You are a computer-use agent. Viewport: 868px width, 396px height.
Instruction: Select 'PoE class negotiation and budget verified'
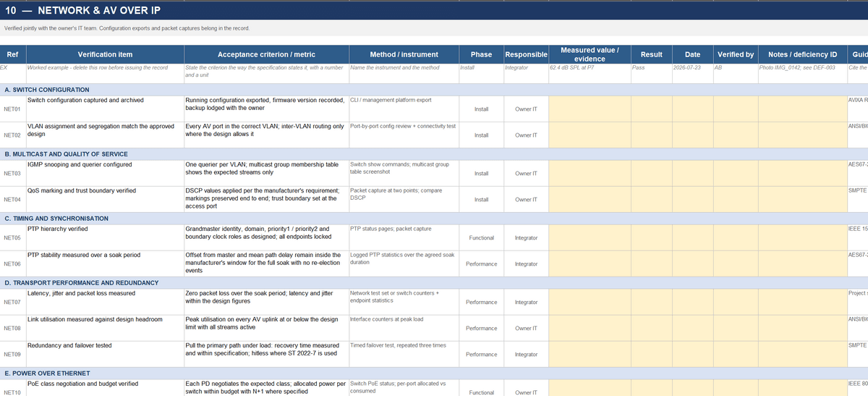tap(105, 387)
